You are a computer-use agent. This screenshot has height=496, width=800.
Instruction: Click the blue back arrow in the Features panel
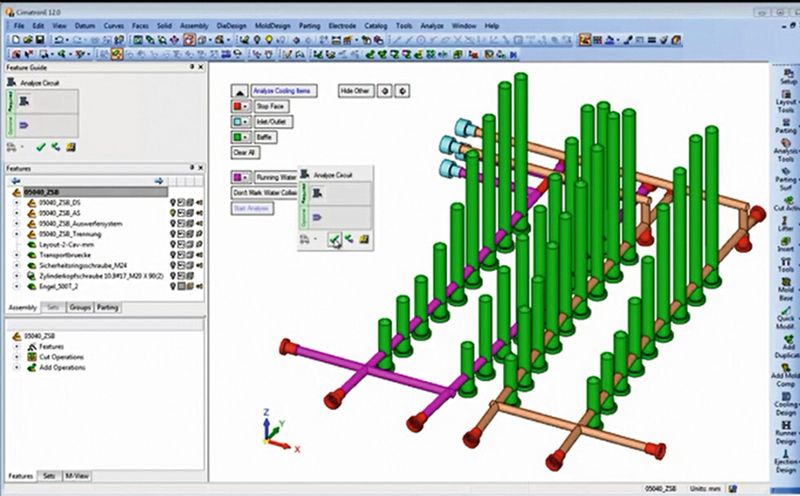pos(15,181)
